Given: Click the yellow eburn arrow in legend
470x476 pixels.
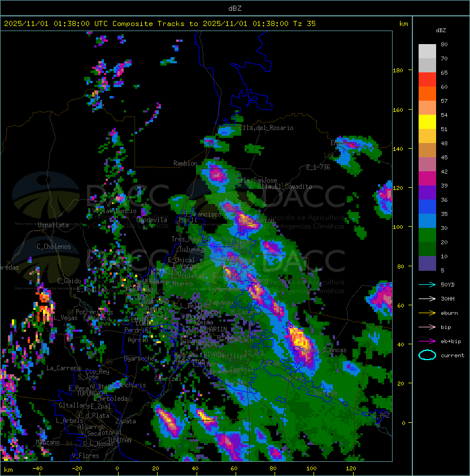Looking at the screenshot, I should pos(427,313).
